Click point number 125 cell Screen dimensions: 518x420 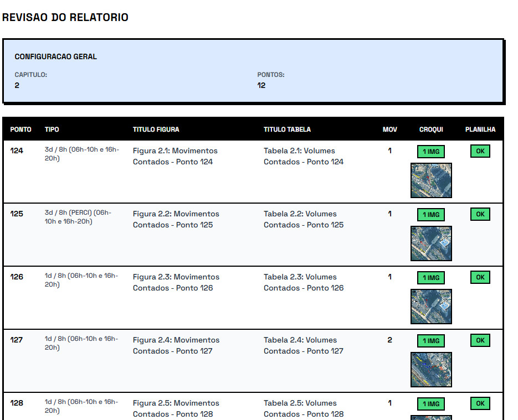pyautogui.click(x=17, y=214)
